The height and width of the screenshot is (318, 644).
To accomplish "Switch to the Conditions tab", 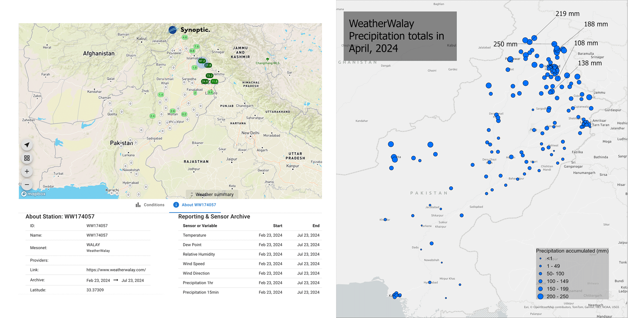I will pyautogui.click(x=150, y=205).
